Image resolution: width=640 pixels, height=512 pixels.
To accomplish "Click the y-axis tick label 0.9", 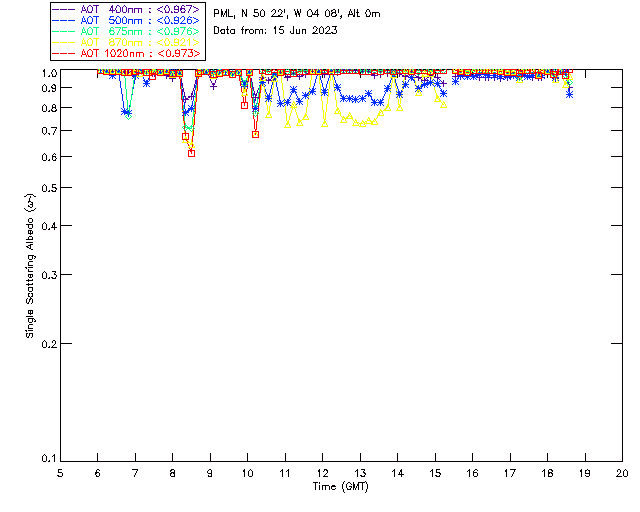I will [x=49, y=88].
